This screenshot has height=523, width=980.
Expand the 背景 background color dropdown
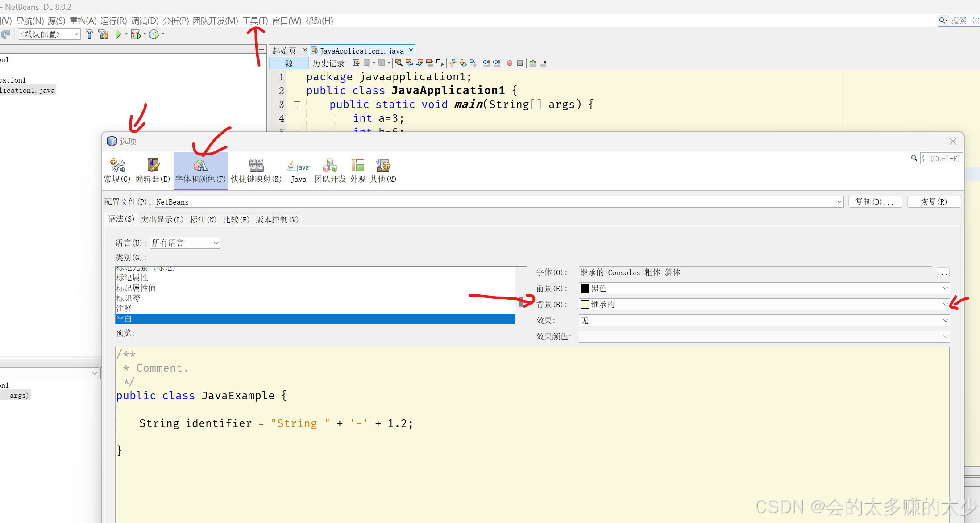coord(945,305)
